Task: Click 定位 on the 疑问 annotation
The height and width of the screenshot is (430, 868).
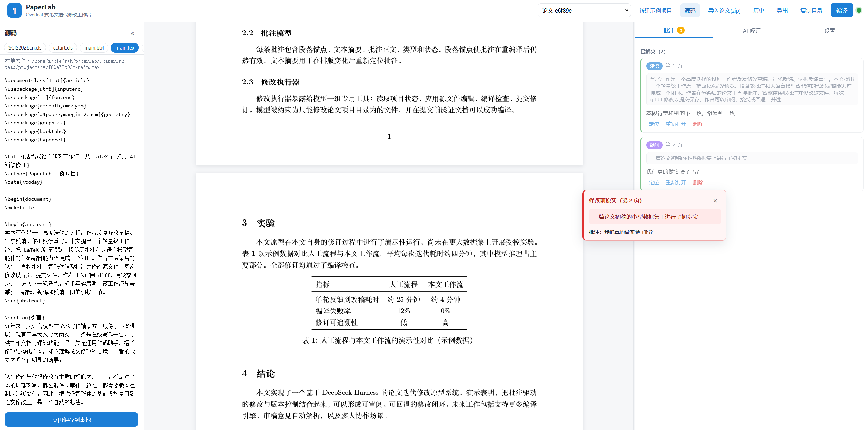Action: pos(654,183)
